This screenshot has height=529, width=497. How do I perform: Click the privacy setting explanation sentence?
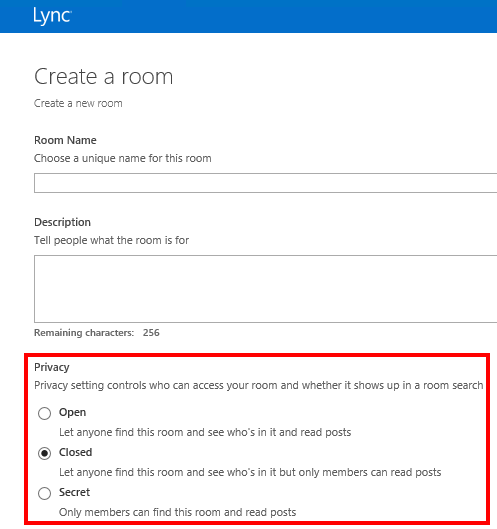[x=259, y=385]
